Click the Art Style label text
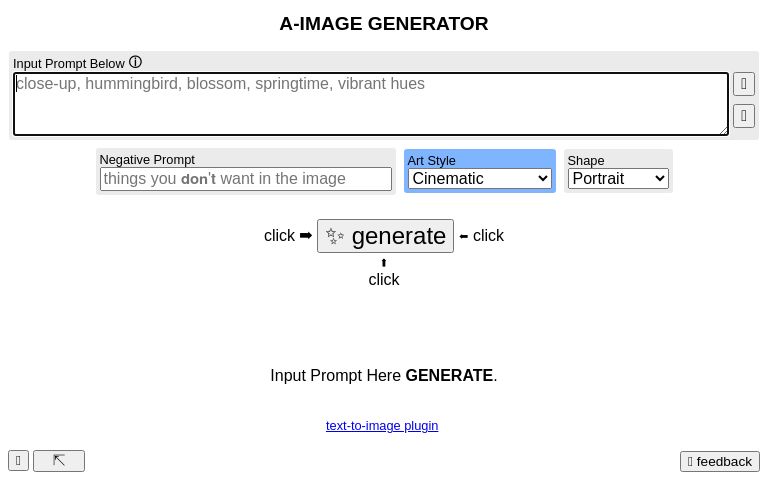The height and width of the screenshot is (480, 768). click(431, 160)
